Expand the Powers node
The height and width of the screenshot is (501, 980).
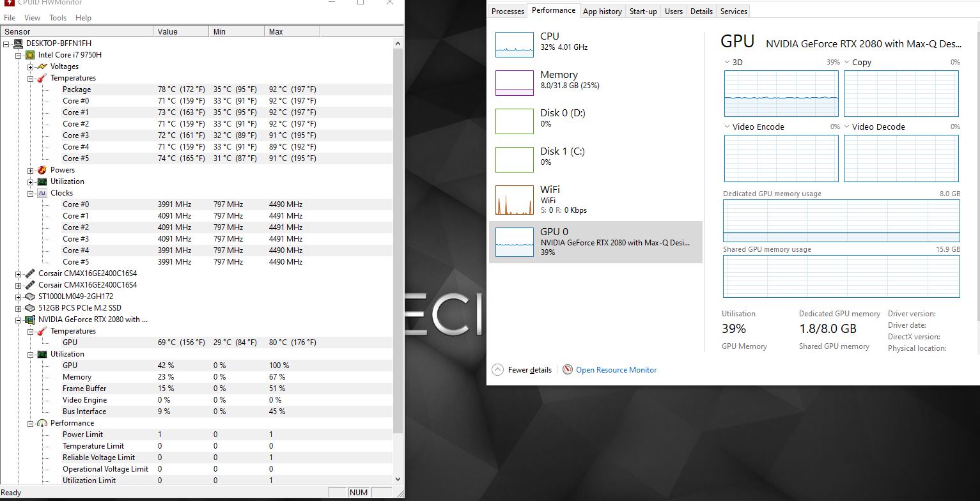[31, 170]
